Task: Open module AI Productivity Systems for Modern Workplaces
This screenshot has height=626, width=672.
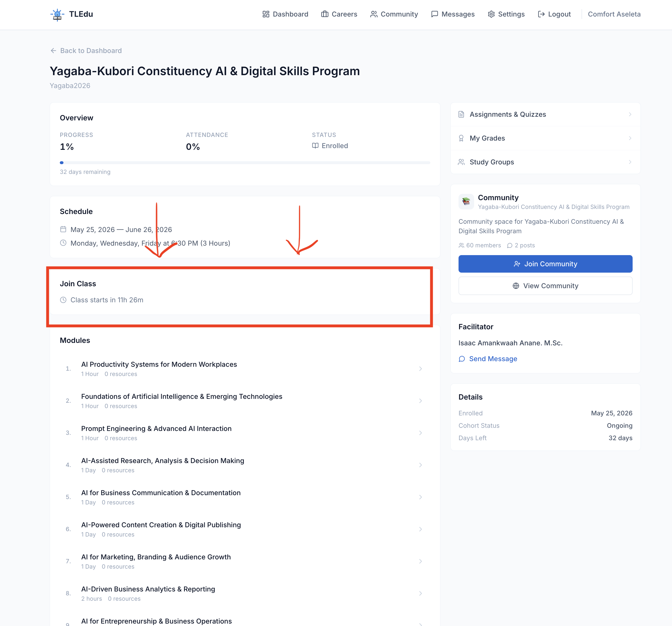Action: (x=245, y=369)
